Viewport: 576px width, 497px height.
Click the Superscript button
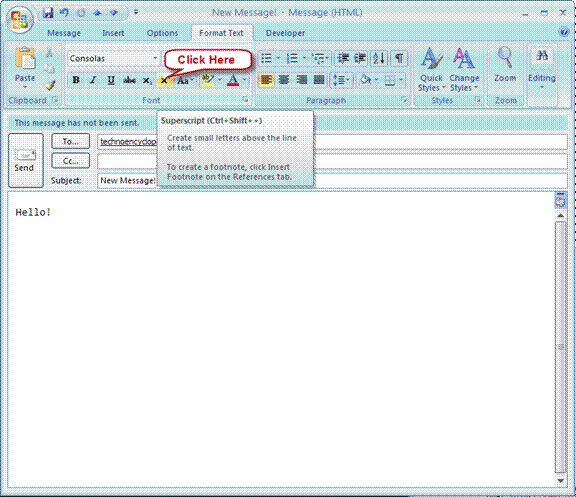point(164,80)
